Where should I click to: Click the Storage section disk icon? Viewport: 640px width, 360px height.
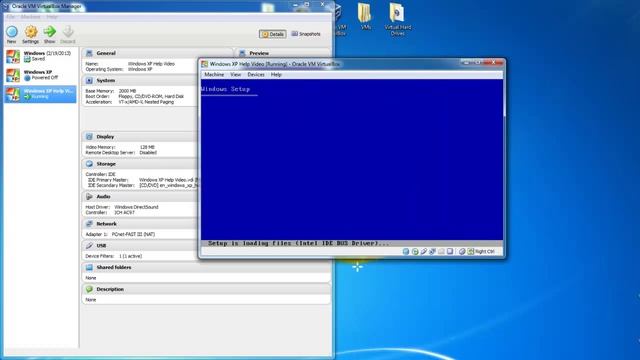89,164
